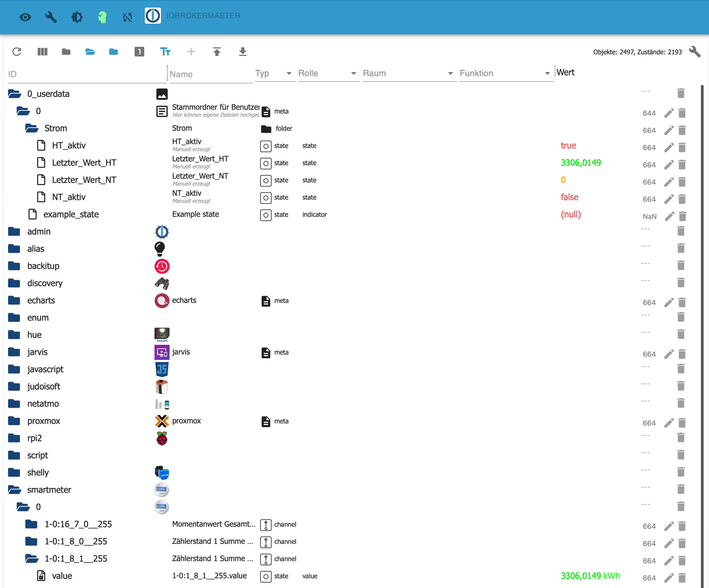Open the column visibility settings icon

[x=42, y=52]
